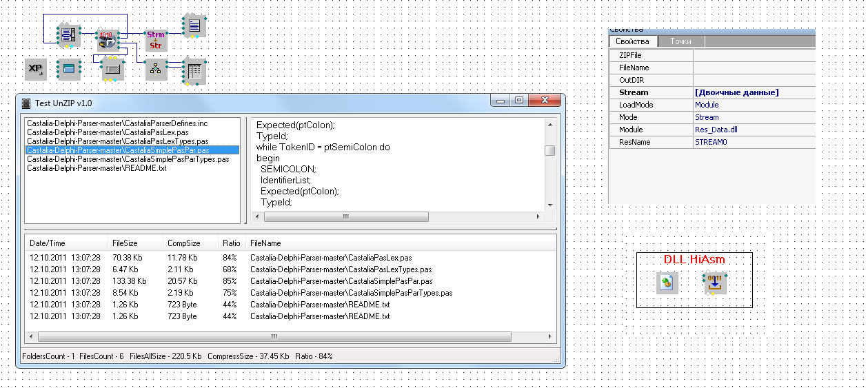The width and height of the screenshot is (868, 388).
Task: Click the XP manifest element
Action: (x=35, y=68)
